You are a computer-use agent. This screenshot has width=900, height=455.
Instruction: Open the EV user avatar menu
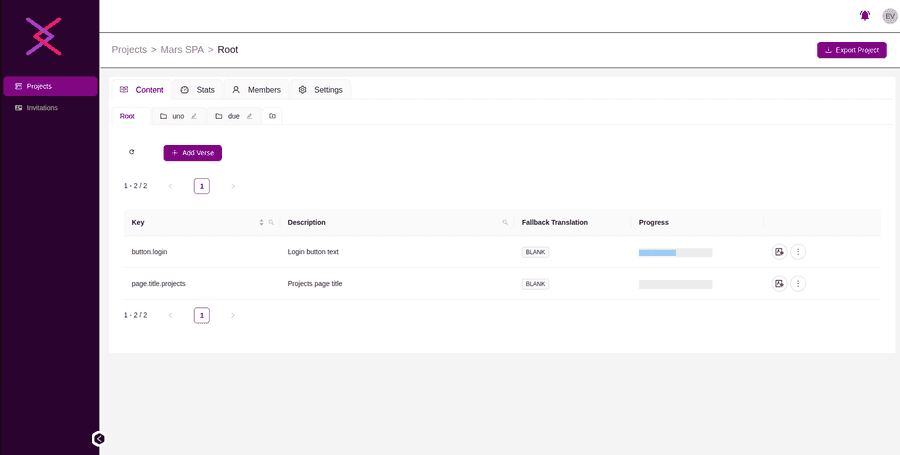point(889,16)
